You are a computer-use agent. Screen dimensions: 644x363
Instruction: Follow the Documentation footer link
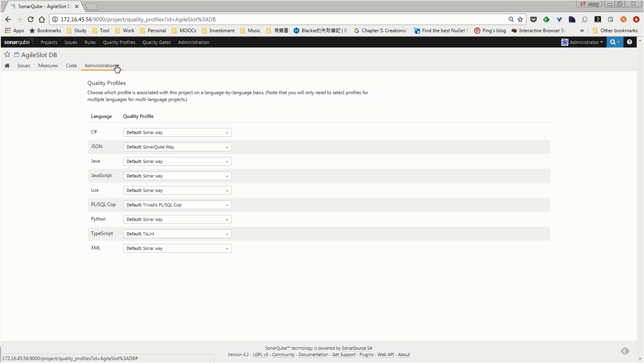[313, 355]
